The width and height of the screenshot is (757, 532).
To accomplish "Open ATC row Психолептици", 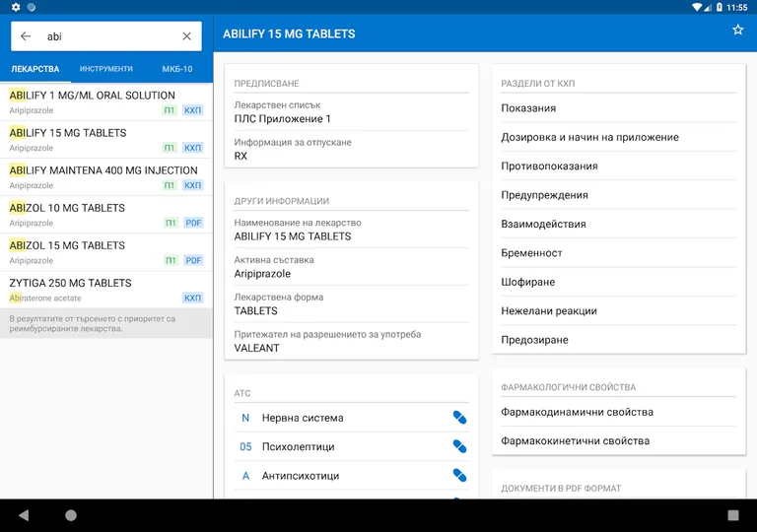I will 352,446.
